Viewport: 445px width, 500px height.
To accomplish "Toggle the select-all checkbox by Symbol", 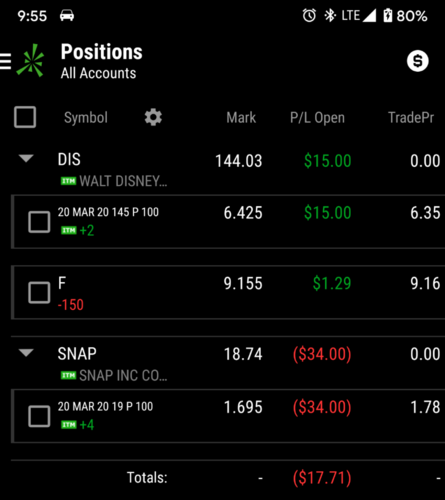I will (x=25, y=117).
